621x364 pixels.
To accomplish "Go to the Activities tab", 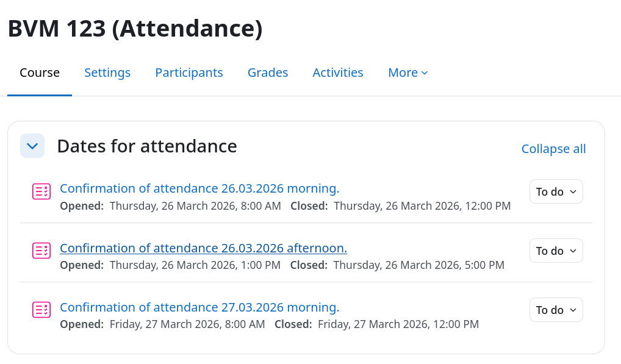I will pos(338,73).
